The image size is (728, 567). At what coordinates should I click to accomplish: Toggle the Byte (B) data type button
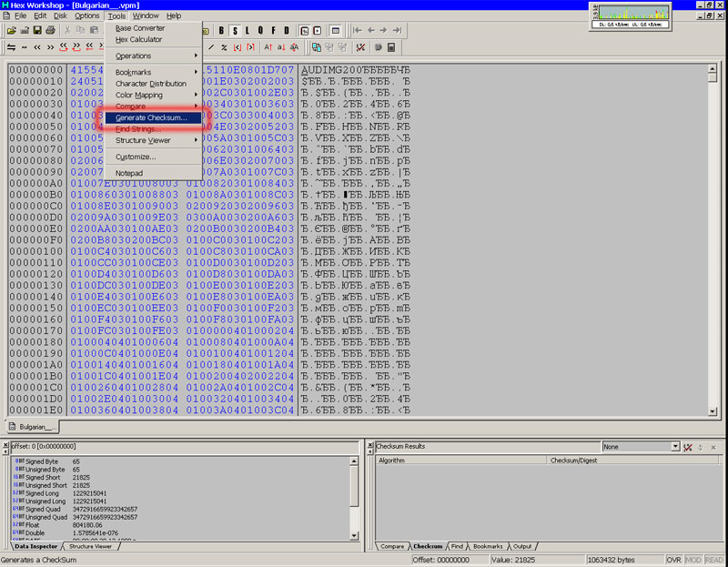(221, 30)
